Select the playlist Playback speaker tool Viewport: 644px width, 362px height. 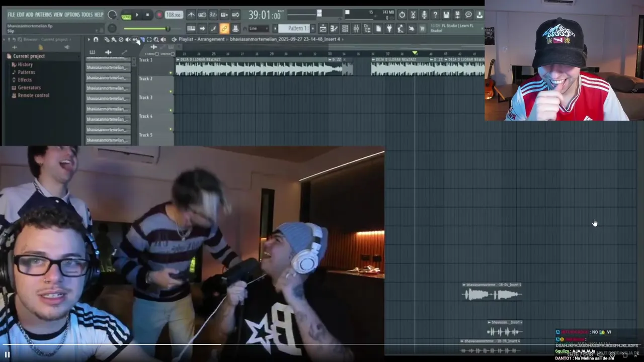pos(163,40)
